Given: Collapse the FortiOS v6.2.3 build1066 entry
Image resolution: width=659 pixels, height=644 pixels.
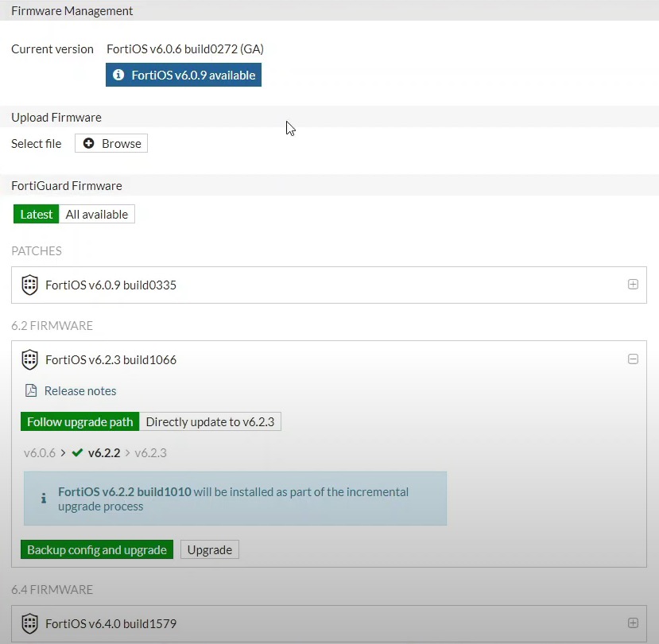Looking at the screenshot, I should [633, 359].
